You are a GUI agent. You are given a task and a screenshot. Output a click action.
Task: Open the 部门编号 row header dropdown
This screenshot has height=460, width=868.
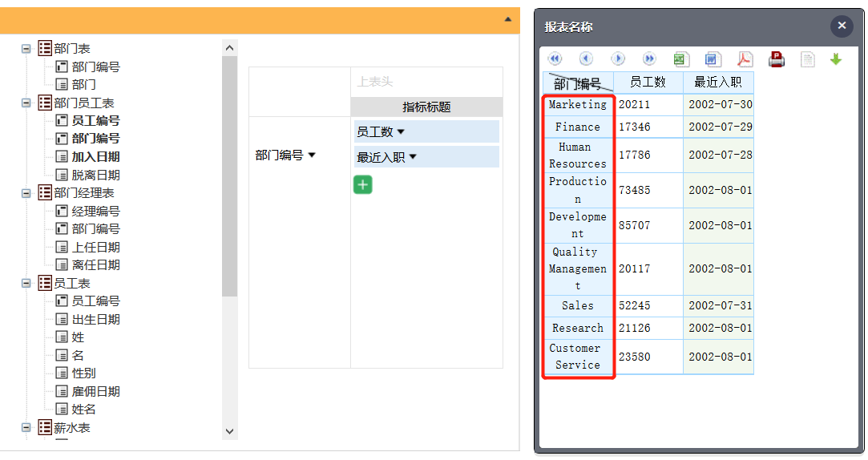(x=312, y=155)
